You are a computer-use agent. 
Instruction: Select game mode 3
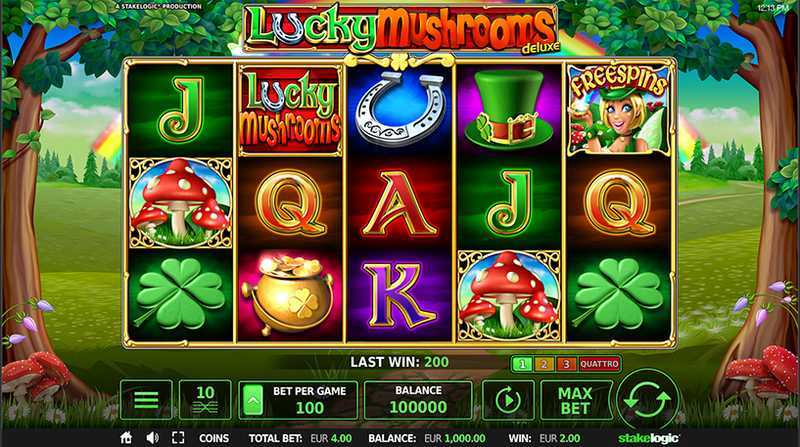[566, 364]
